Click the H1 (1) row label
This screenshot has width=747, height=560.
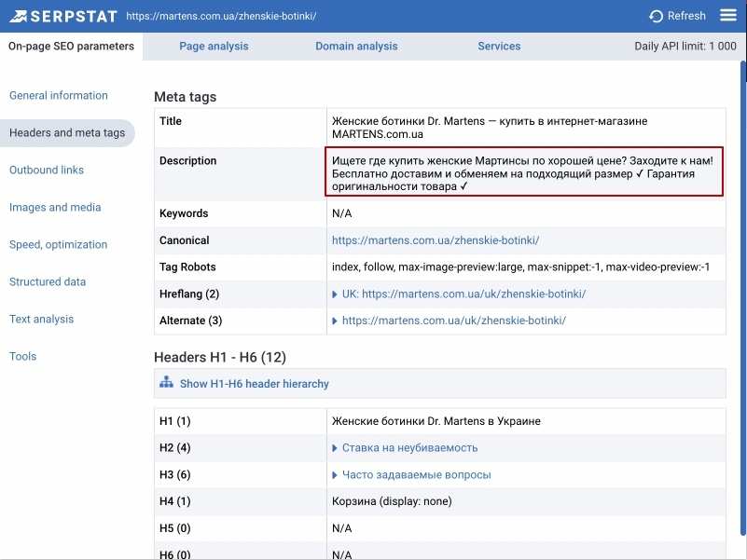coord(174,421)
